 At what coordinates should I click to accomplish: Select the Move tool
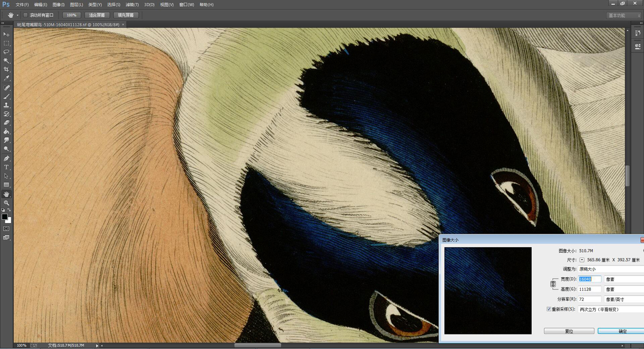pos(6,34)
